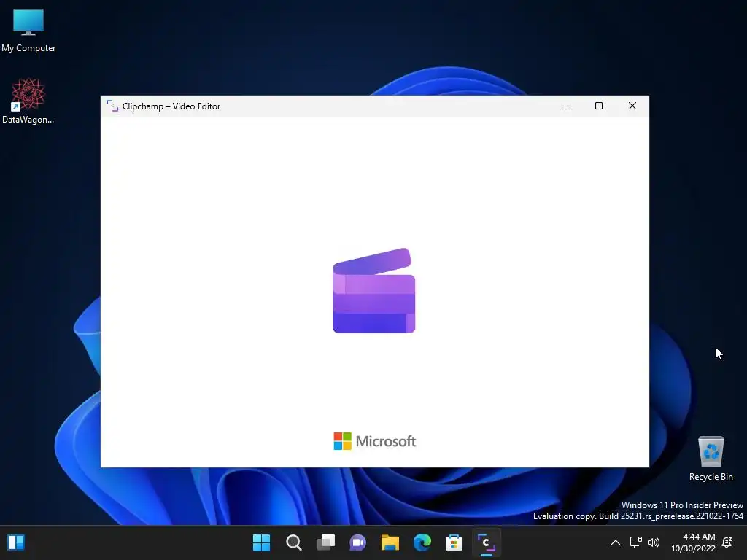
Task: Open the network status tray icon
Action: pyautogui.click(x=635, y=542)
